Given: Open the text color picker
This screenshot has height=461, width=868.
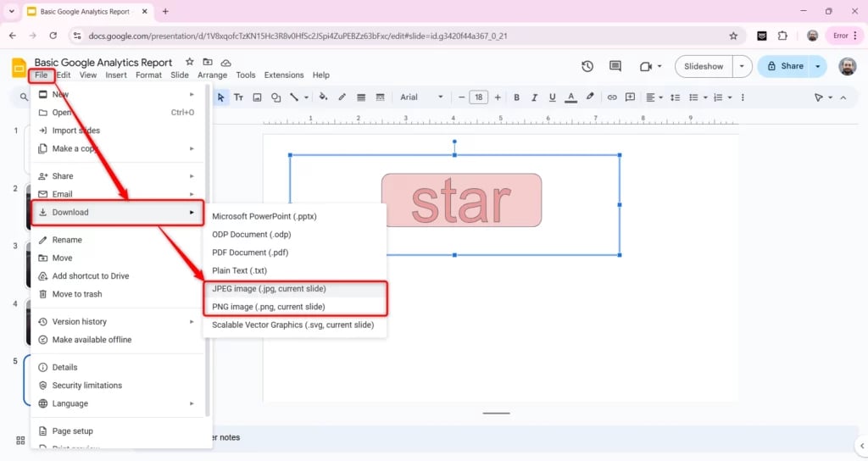Looking at the screenshot, I should coord(570,97).
